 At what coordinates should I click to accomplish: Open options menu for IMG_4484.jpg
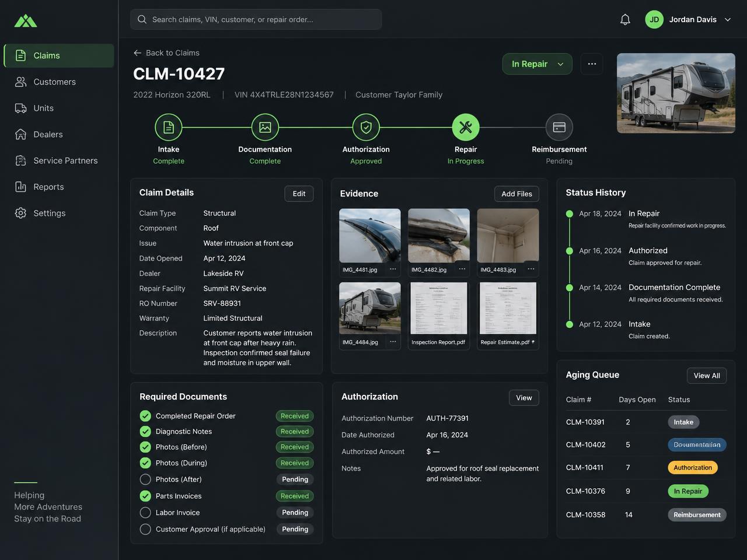[393, 342]
